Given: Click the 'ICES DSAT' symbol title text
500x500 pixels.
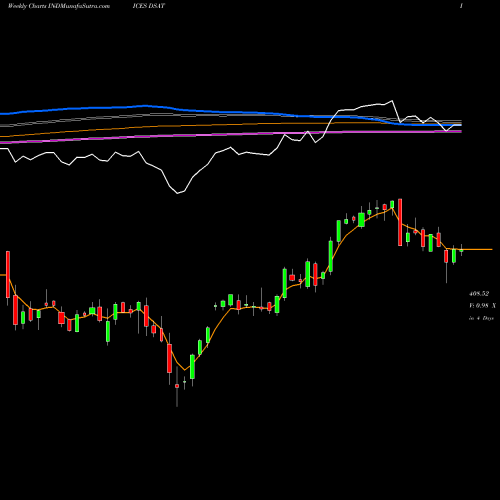Looking at the screenshot, I should pos(148,6).
